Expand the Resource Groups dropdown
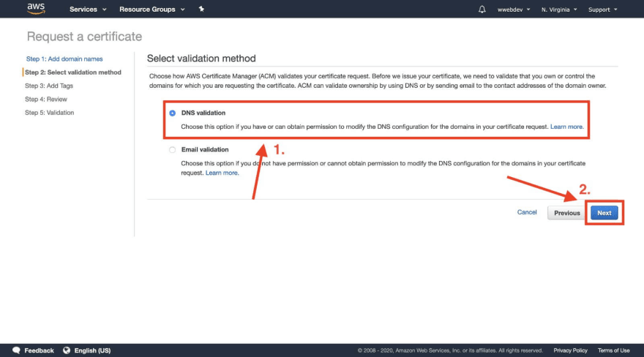The image size is (644, 357). point(151,9)
